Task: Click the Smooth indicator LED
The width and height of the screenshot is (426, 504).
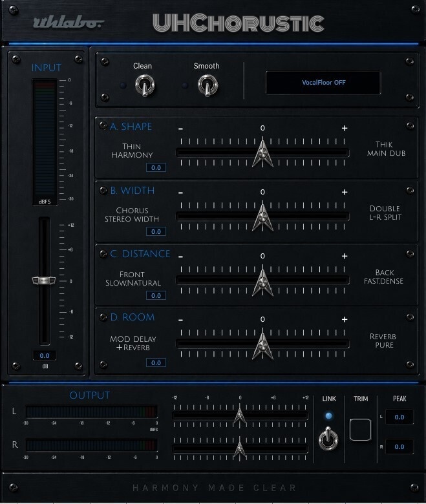Action: (185, 85)
